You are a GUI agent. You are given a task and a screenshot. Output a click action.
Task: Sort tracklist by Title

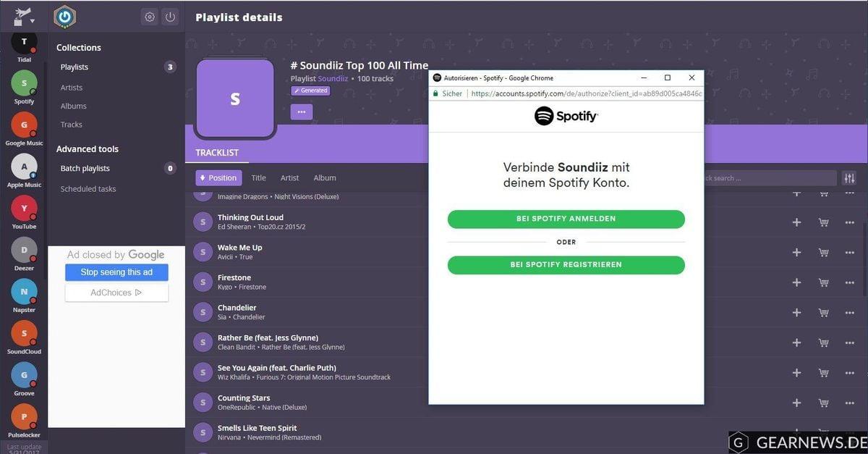[x=258, y=178]
